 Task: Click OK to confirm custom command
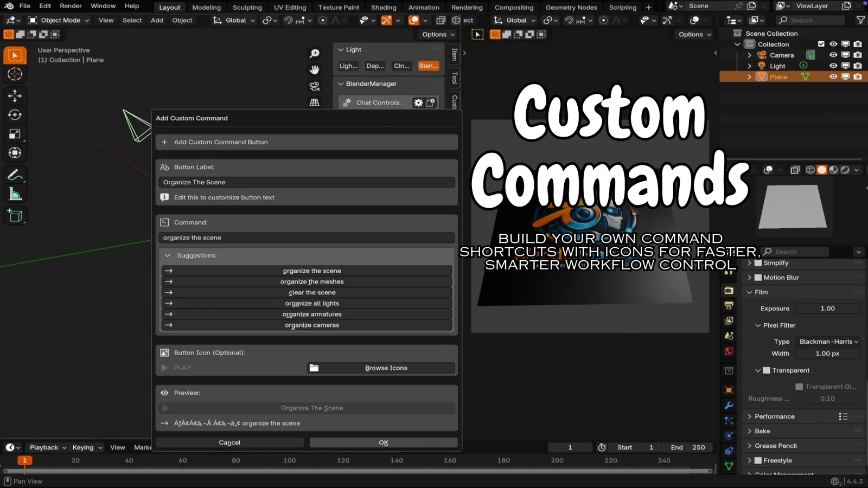[x=383, y=442]
